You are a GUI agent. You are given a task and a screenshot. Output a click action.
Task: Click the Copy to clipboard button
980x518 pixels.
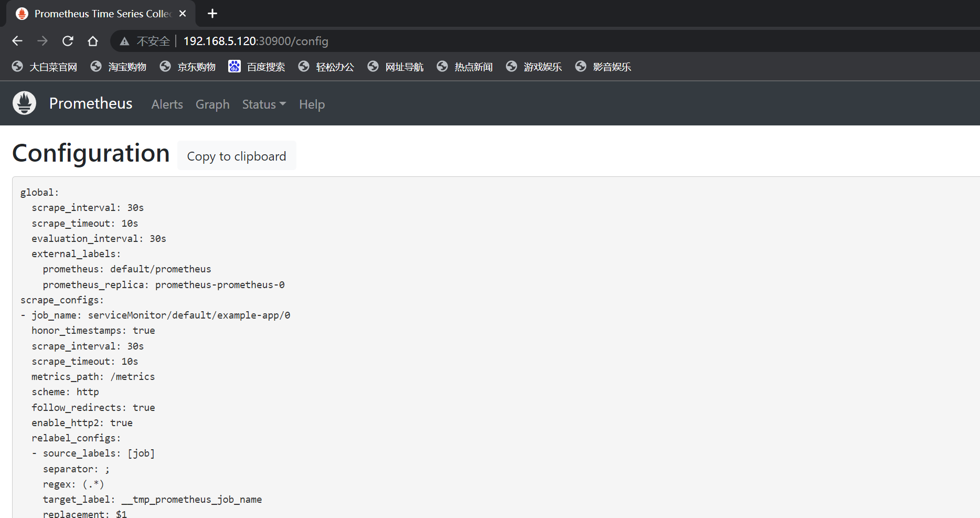point(237,156)
